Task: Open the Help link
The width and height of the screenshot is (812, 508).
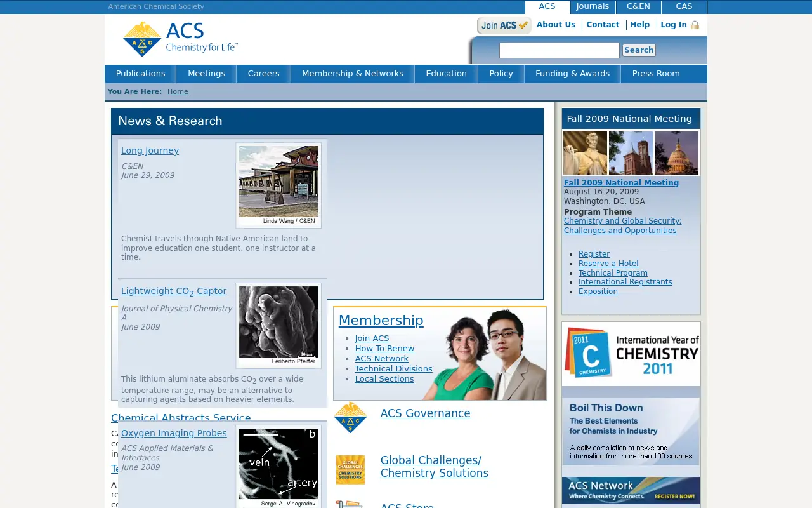Action: [639, 25]
